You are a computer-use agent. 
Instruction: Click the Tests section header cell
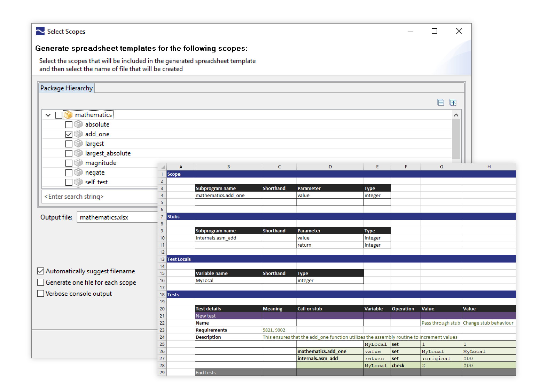coord(181,295)
